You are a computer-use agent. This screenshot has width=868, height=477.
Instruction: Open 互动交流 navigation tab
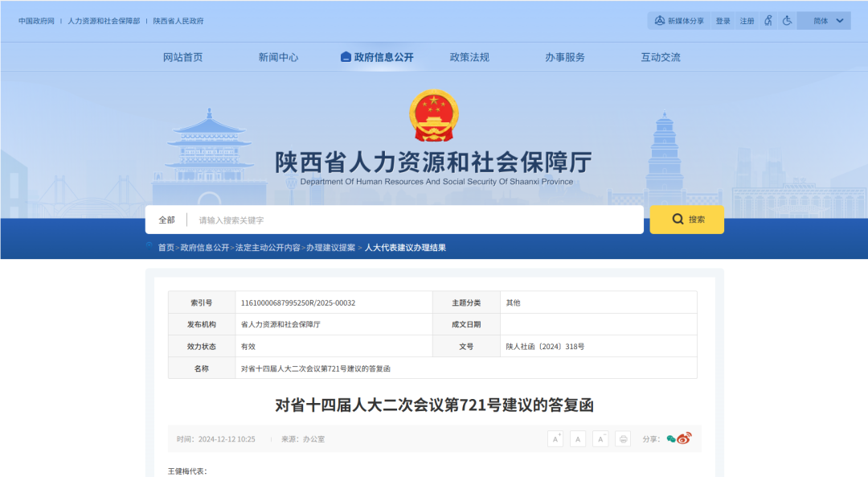[x=661, y=57]
